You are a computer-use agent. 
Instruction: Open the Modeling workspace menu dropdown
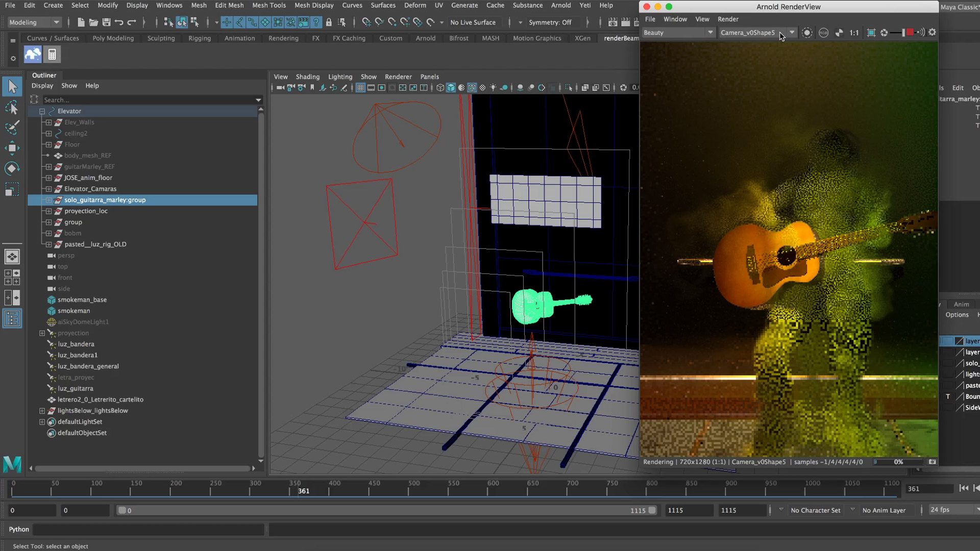[x=35, y=22]
